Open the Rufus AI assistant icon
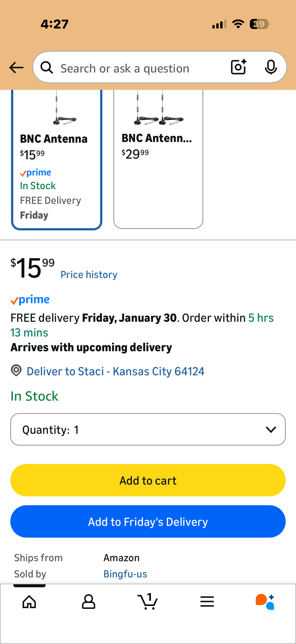Image resolution: width=296 pixels, height=644 pixels. [265, 601]
